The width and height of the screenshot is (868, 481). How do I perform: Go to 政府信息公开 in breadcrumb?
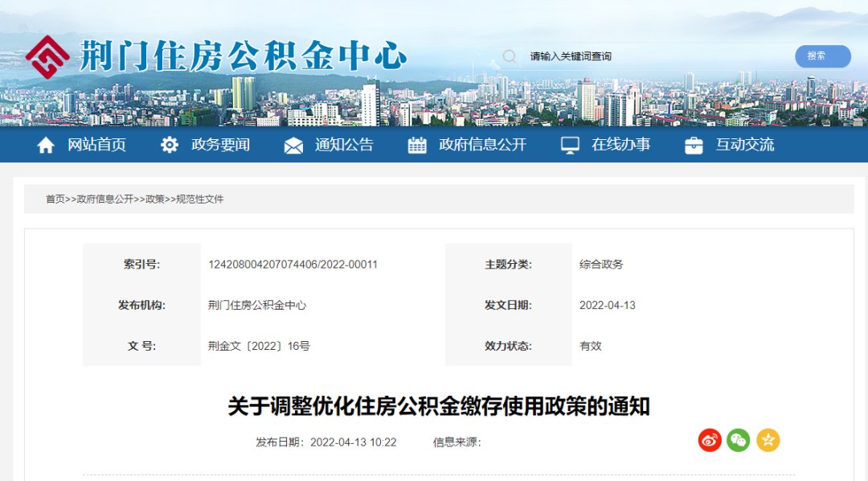(x=105, y=199)
